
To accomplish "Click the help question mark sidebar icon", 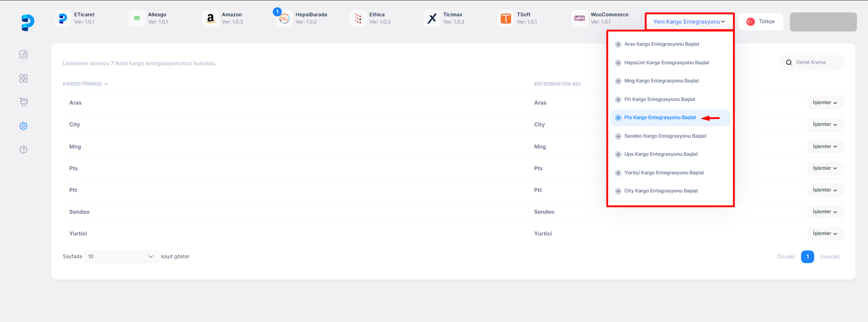I will click(24, 149).
